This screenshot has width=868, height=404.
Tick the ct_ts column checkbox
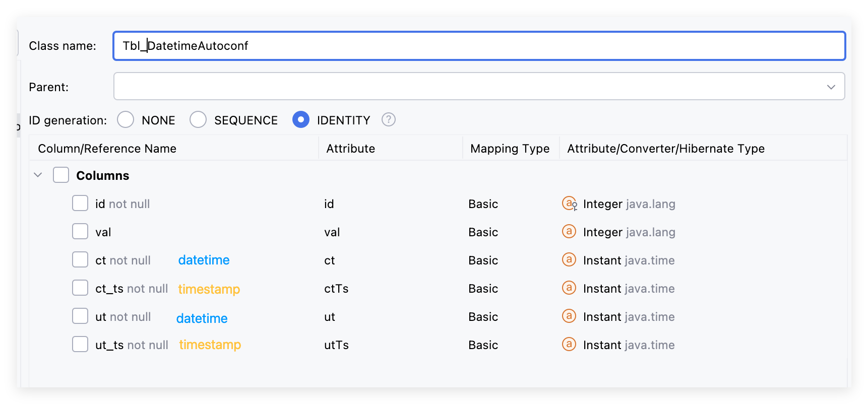(80, 288)
